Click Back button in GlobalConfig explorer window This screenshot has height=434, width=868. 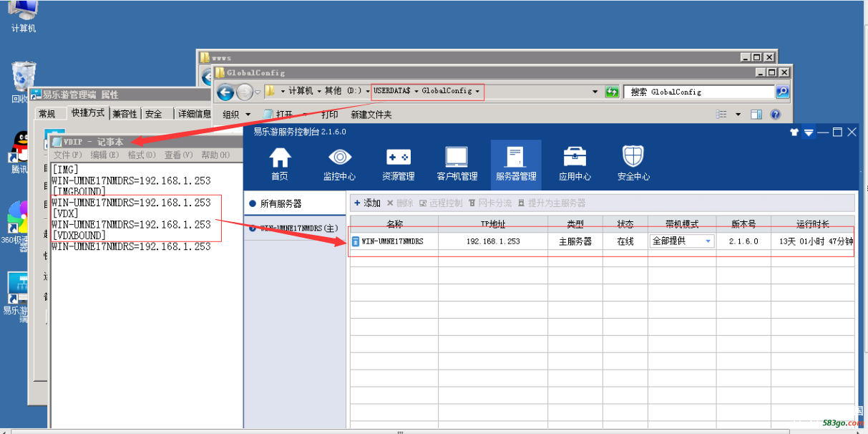tap(225, 92)
